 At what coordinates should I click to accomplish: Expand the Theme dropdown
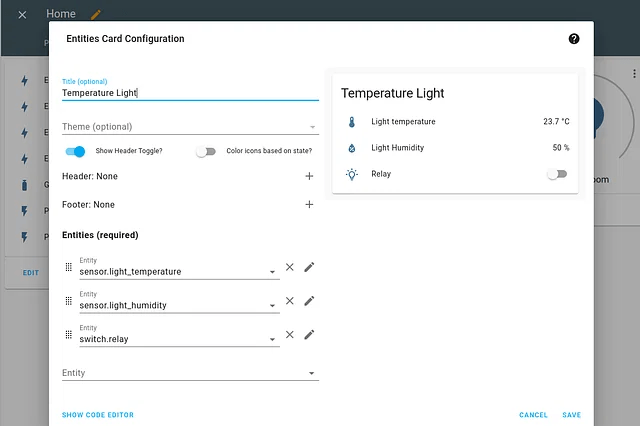click(312, 128)
